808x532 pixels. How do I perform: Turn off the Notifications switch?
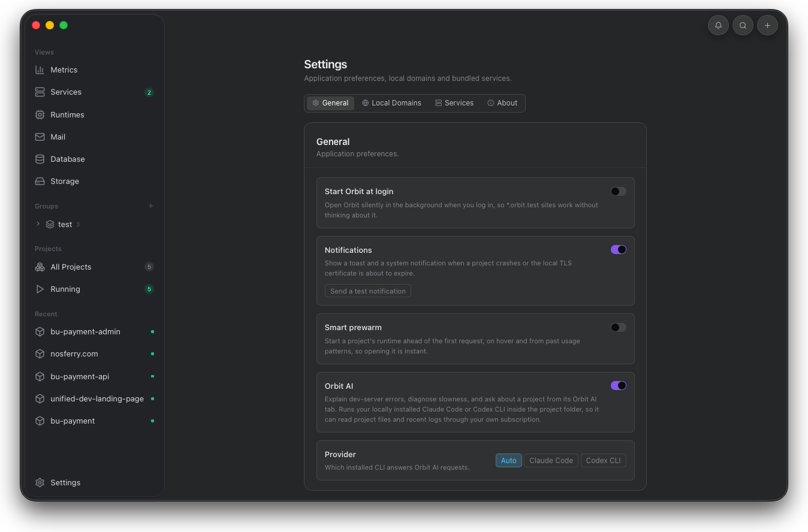618,250
